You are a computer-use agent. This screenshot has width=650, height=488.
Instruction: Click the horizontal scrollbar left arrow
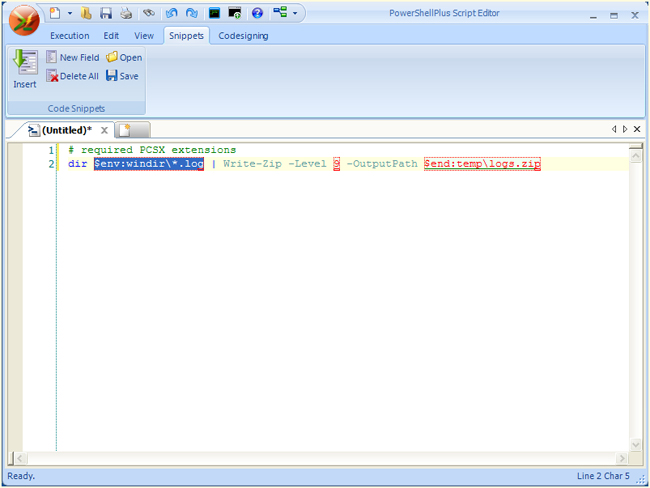coord(20,459)
